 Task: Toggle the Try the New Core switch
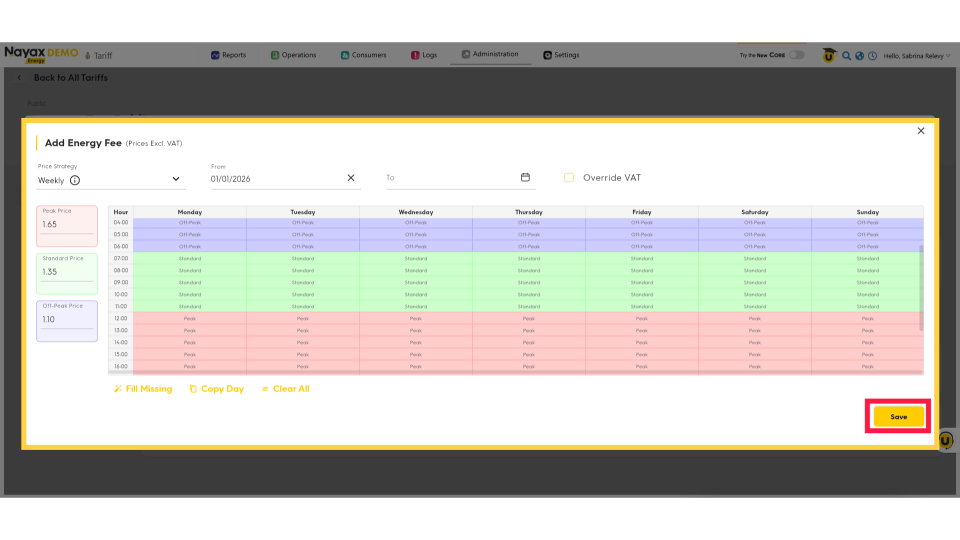pos(796,55)
